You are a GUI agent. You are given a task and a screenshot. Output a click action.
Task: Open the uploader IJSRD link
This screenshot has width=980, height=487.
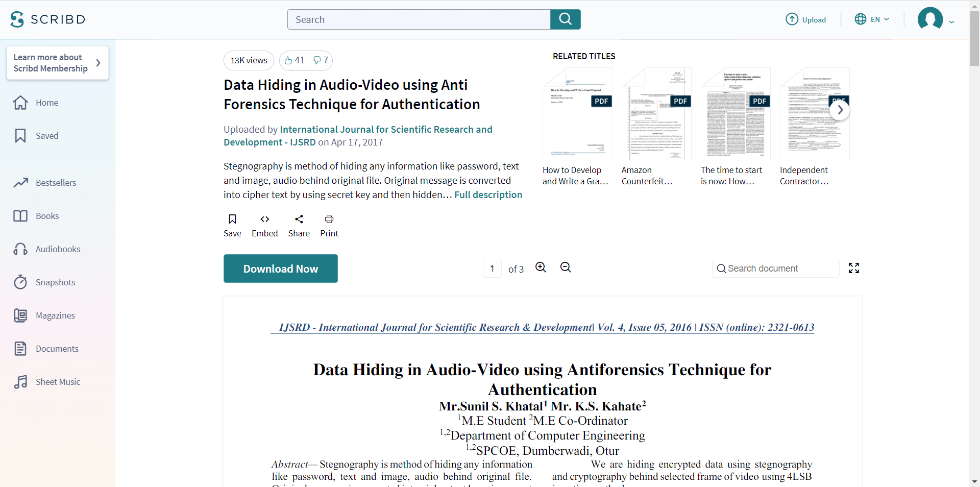point(358,136)
